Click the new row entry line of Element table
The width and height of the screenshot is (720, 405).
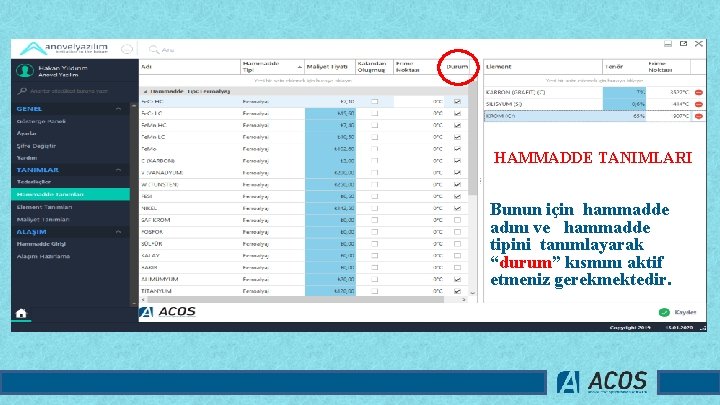(595, 80)
